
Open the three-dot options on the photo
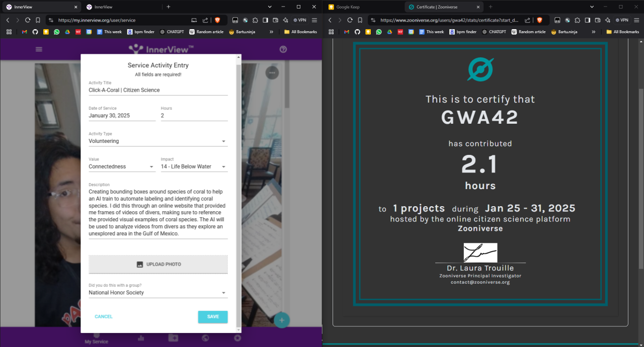[x=272, y=73]
